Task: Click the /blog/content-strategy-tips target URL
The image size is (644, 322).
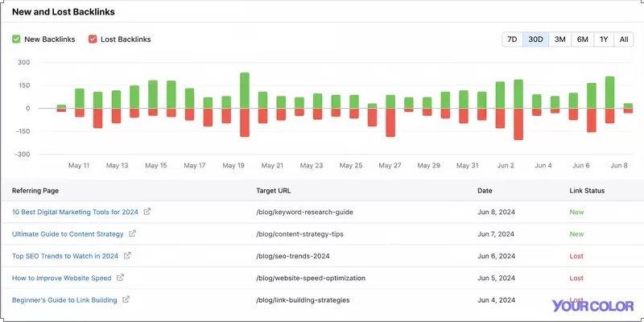Action: point(299,234)
